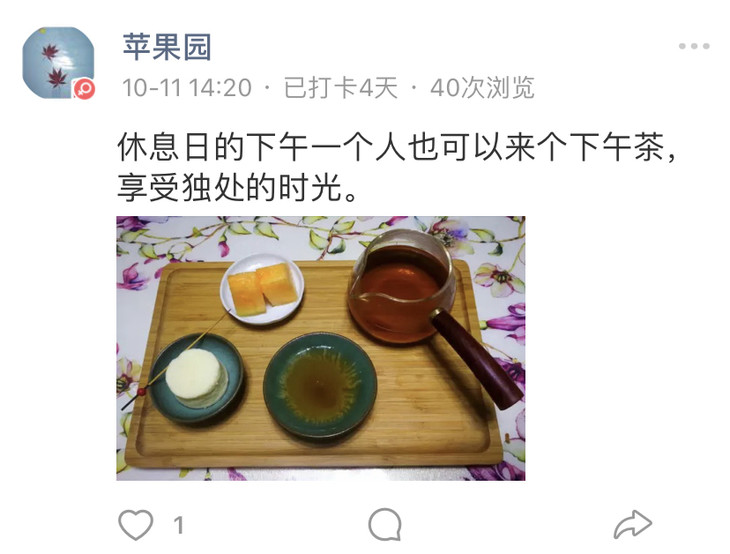Click the red gender badge on avatar
This screenshot has width=730, height=554.
click(84, 89)
